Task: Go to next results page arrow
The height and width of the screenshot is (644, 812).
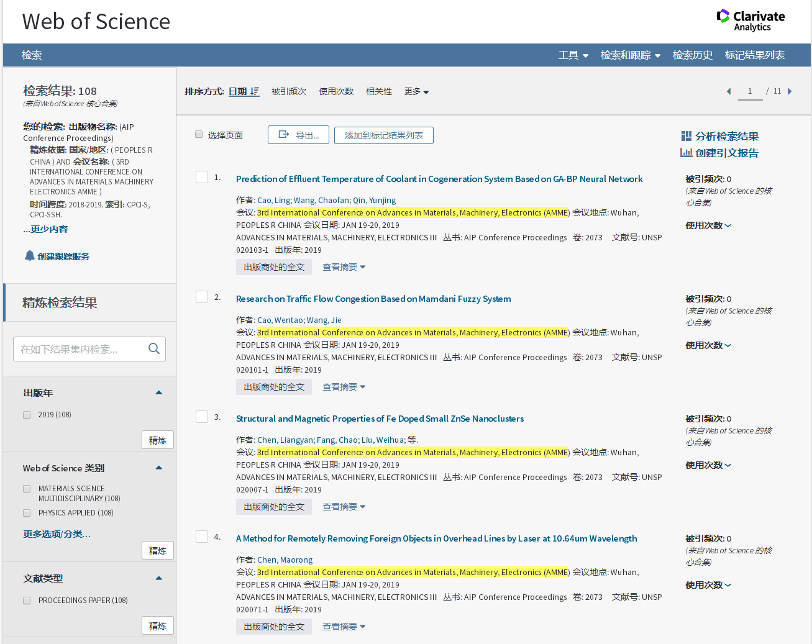Action: (x=790, y=91)
